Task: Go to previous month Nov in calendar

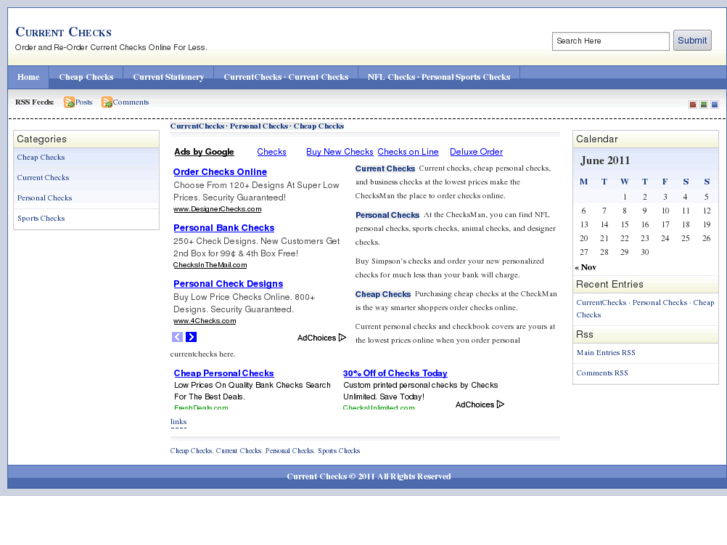Action: 585,267
